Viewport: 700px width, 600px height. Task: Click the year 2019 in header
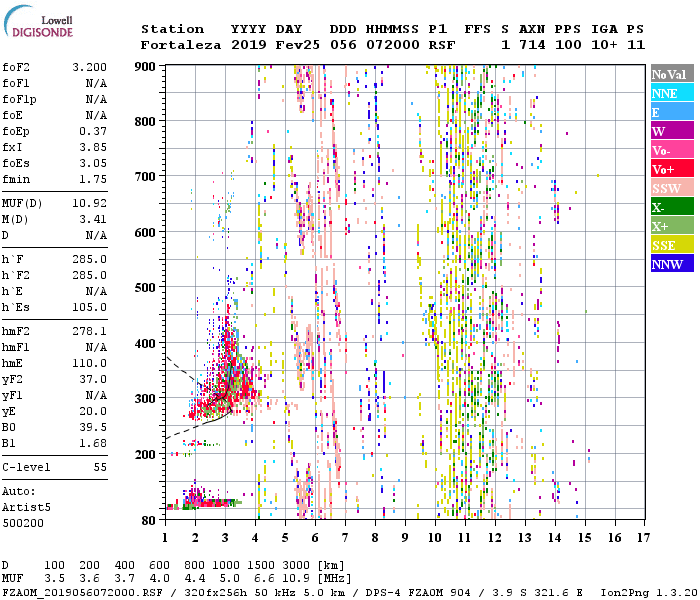[x=249, y=45]
